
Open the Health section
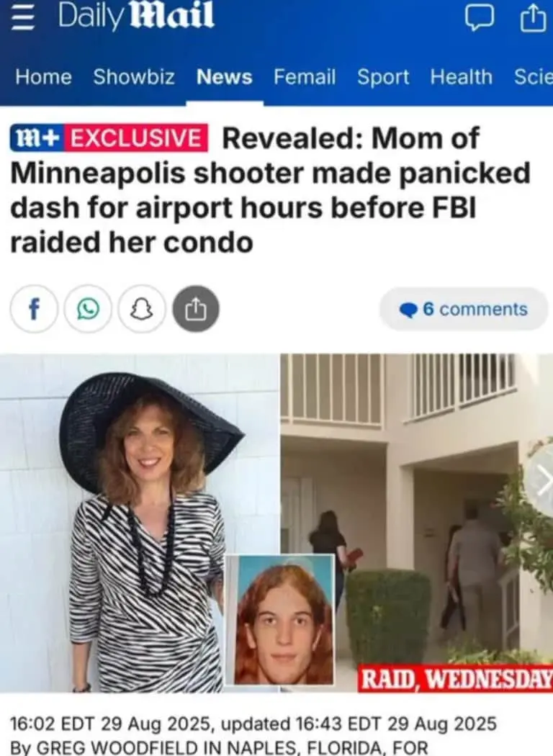[462, 77]
